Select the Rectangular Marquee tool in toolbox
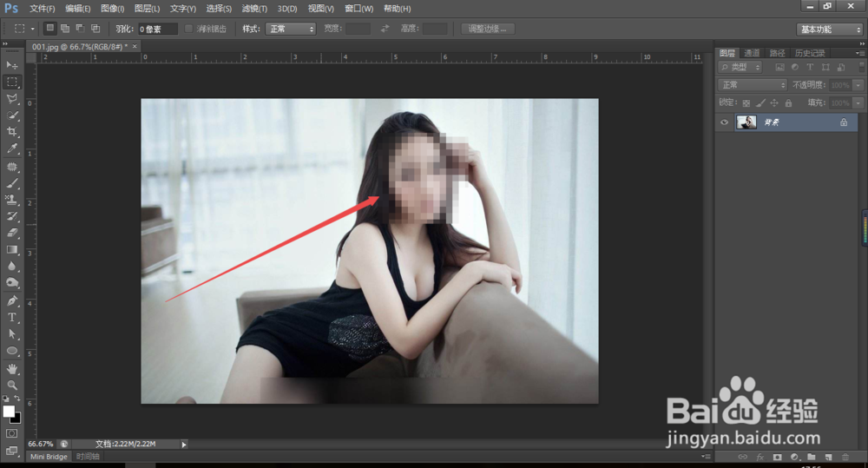The width and height of the screenshot is (868, 468). pos(11,82)
